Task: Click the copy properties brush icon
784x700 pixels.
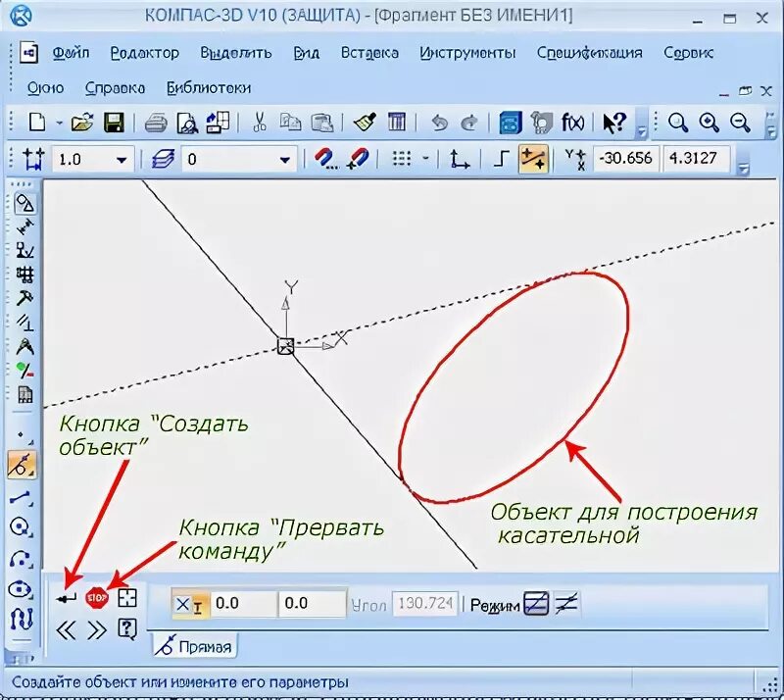Action: point(365,123)
